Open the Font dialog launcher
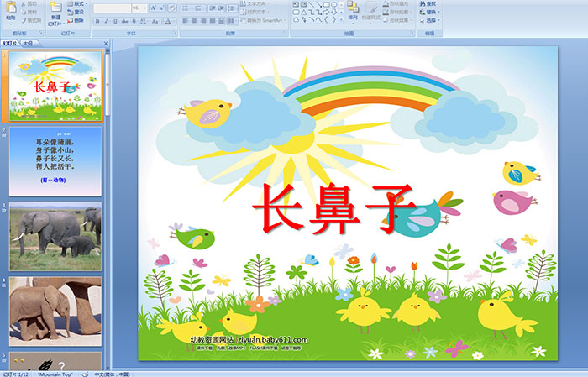 point(175,33)
